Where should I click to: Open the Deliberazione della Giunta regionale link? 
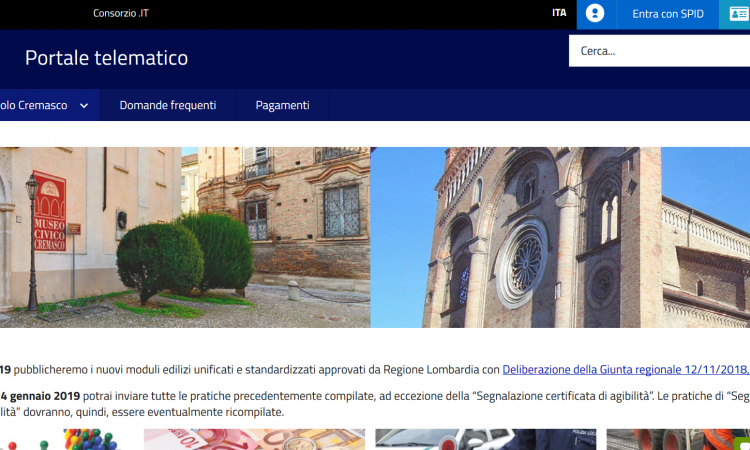tap(625, 370)
